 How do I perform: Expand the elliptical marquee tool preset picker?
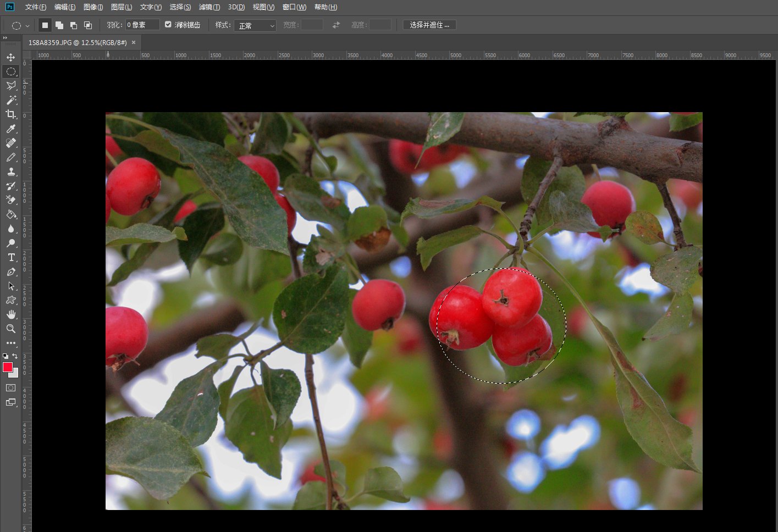click(27, 26)
